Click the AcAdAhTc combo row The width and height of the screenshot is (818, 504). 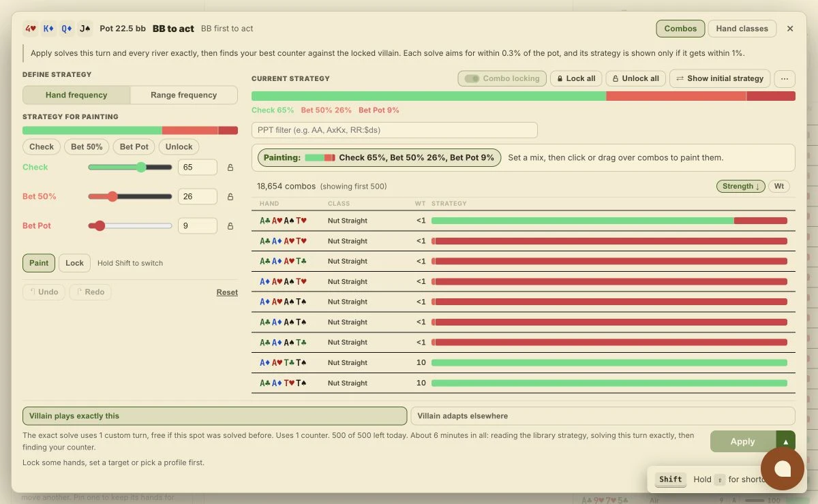pos(524,262)
